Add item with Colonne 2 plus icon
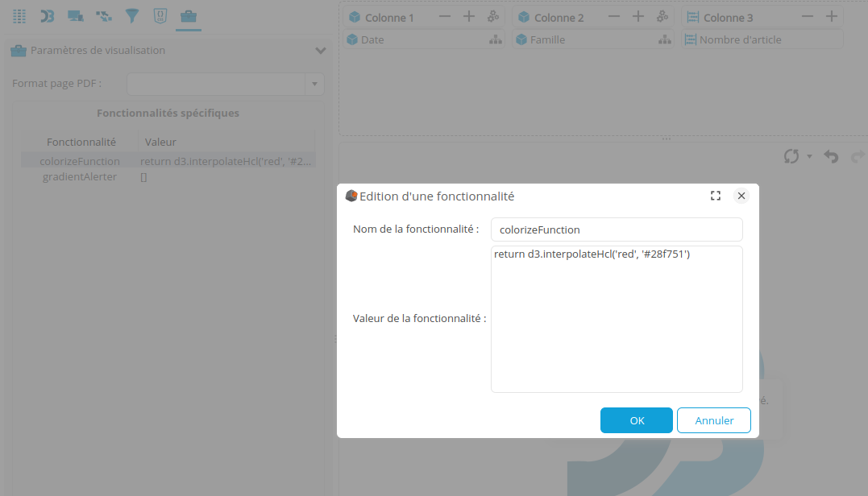Image resolution: width=868 pixels, height=496 pixels. [x=638, y=17]
